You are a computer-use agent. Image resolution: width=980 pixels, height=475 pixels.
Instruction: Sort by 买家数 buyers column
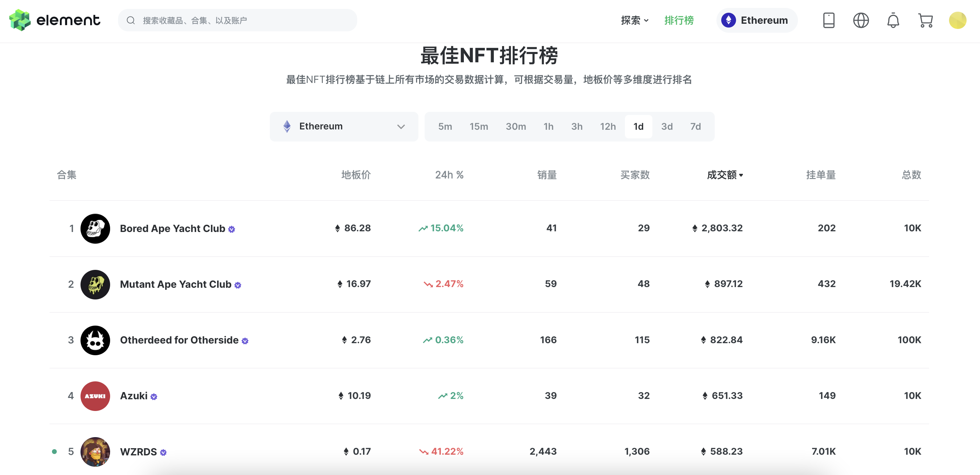pos(635,175)
